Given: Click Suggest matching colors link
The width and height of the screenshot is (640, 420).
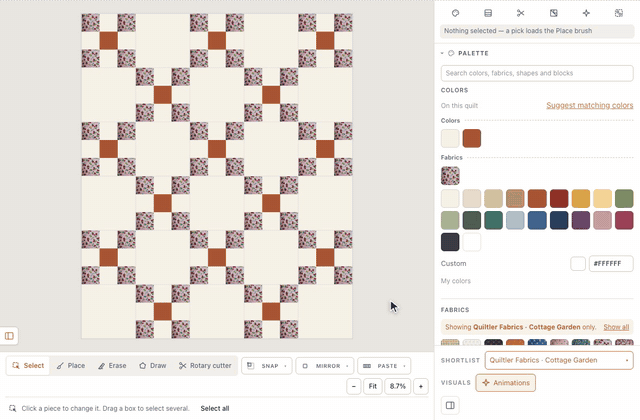Looking at the screenshot, I should [x=590, y=105].
